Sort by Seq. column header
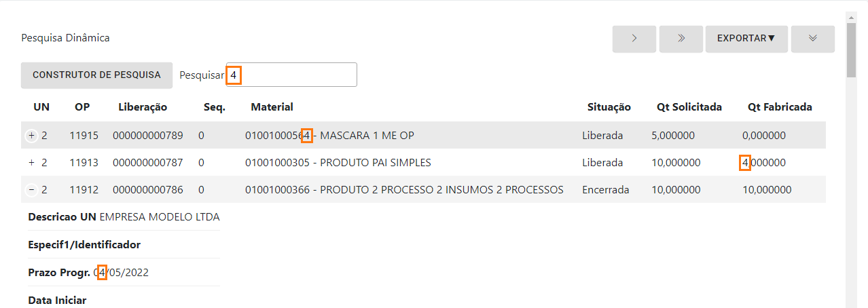The image size is (868, 308). pos(214,107)
